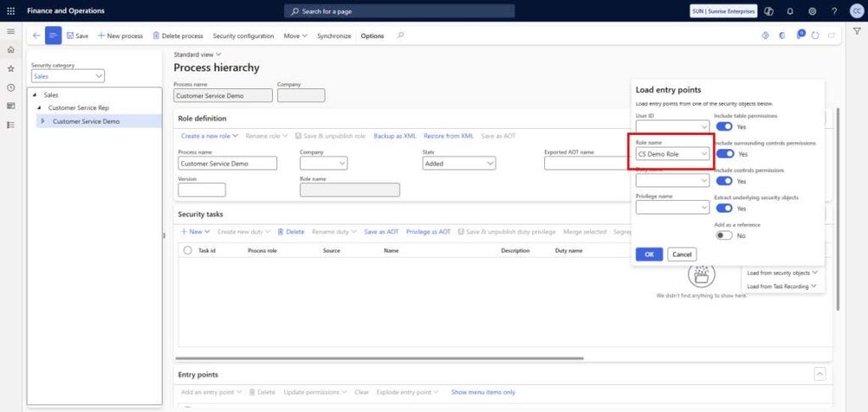Select the Customer Service Rep tree item
868x412 pixels.
[78, 108]
